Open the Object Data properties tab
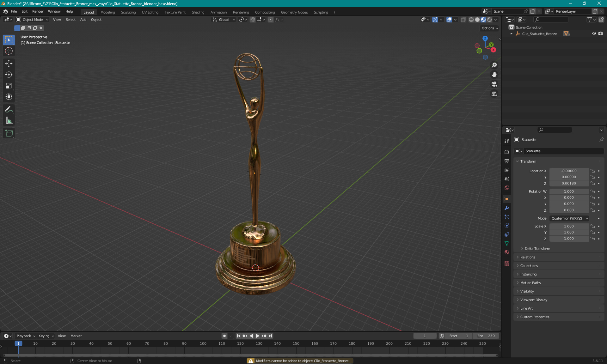 (x=507, y=243)
